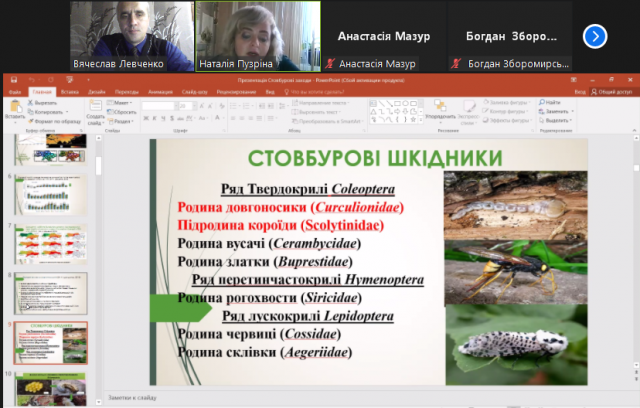This screenshot has height=408, width=640.
Task: Sign in with the Вход link
Action: (580, 92)
